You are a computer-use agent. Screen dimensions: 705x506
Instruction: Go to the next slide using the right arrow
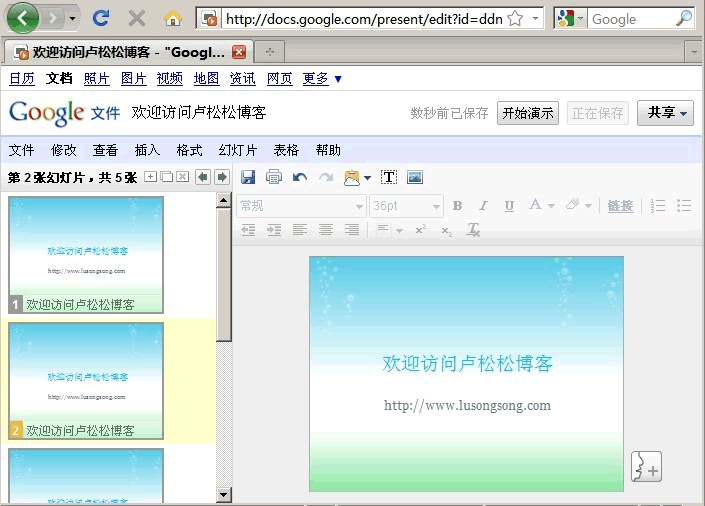pyautogui.click(x=222, y=177)
